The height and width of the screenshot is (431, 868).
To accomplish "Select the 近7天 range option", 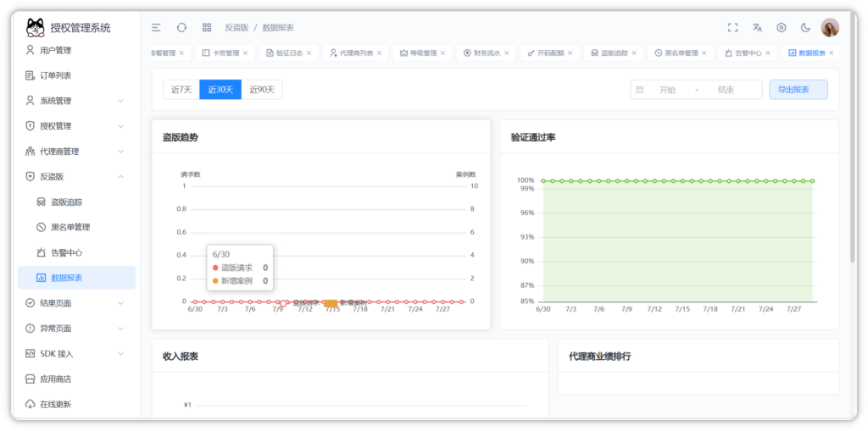I will [x=181, y=90].
